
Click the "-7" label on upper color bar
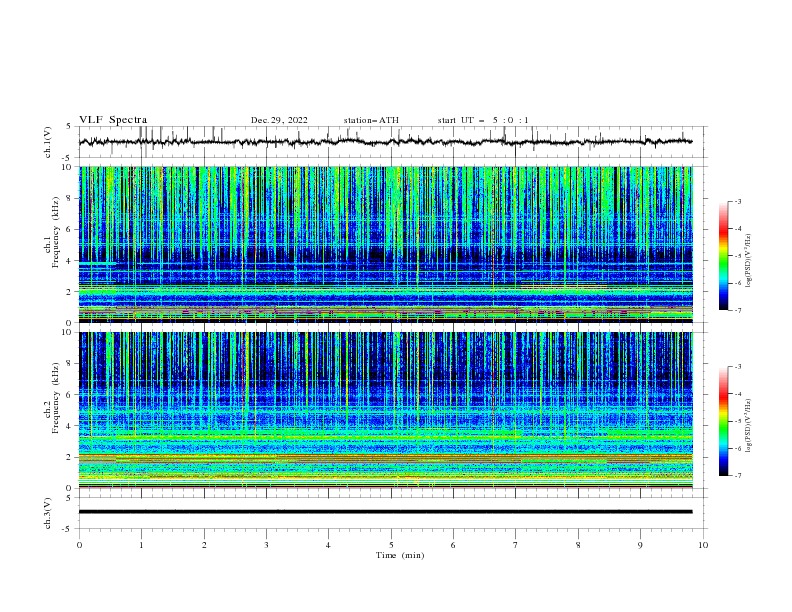coord(737,310)
